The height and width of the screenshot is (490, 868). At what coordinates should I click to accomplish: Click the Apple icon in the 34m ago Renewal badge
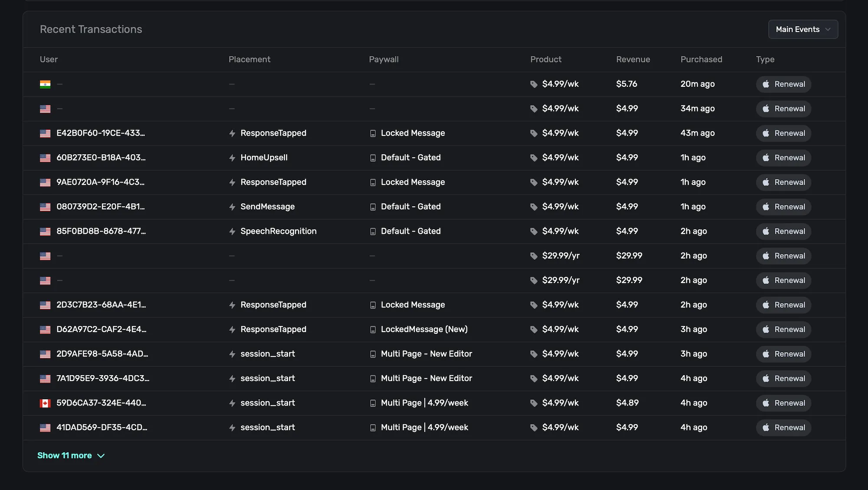[766, 108]
